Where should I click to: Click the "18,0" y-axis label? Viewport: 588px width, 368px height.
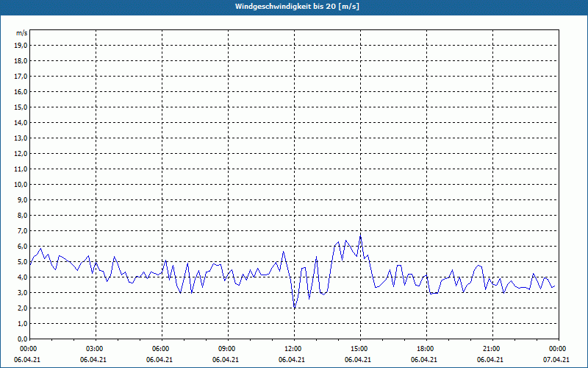point(21,61)
